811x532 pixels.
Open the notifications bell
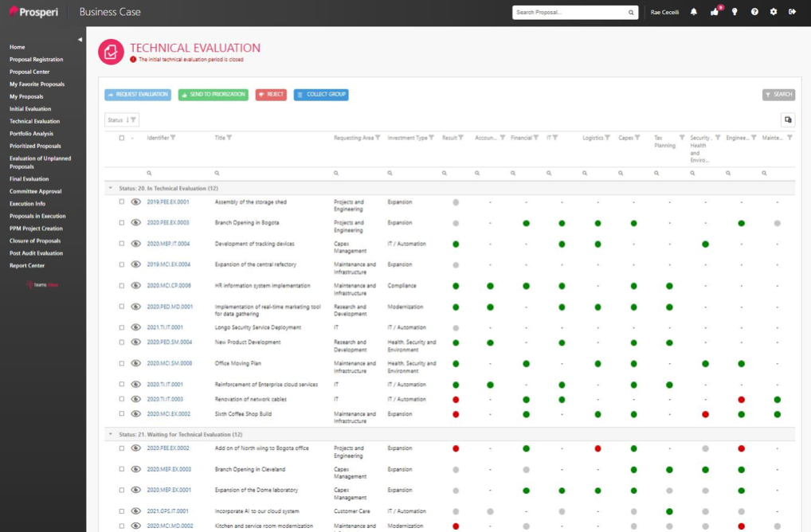tap(693, 12)
